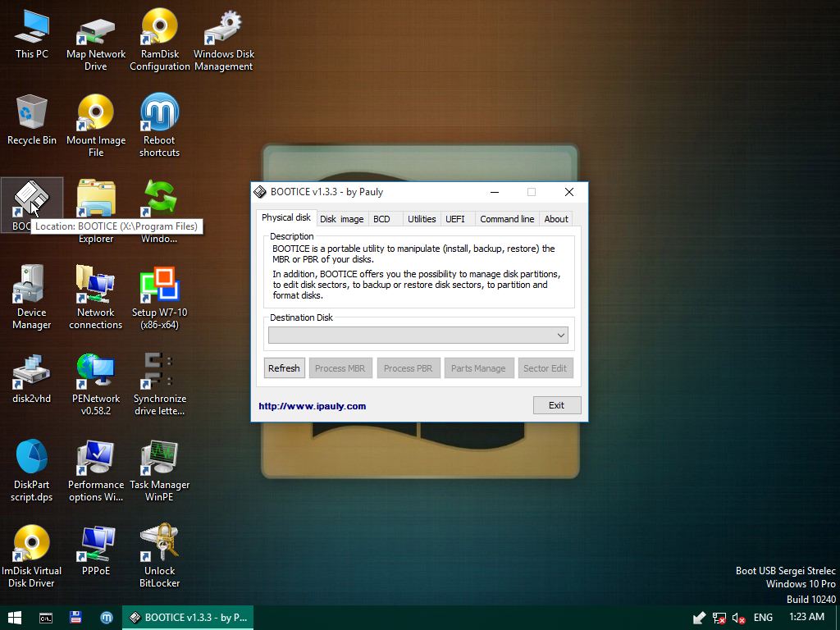Viewport: 840px width, 630px height.
Task: Open Windows Disk Management shortcut
Action: click(223, 41)
